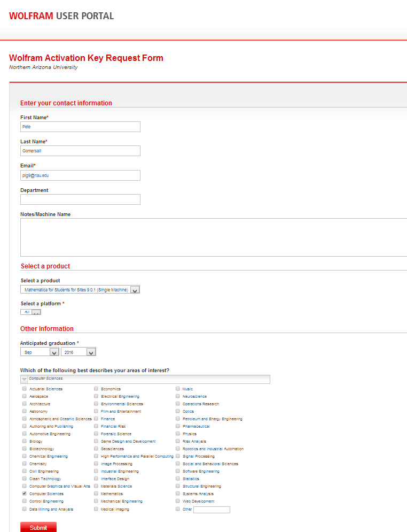Image resolution: width=407 pixels, height=532 pixels.
Task: Enable the Financial Risk checkbox
Action: click(x=96, y=426)
